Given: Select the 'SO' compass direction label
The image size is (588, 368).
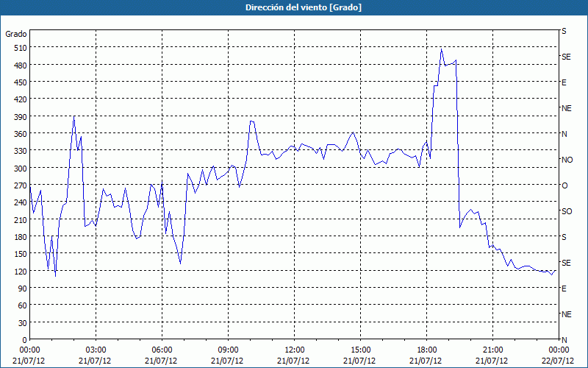Looking at the screenshot, I should click(x=567, y=211).
